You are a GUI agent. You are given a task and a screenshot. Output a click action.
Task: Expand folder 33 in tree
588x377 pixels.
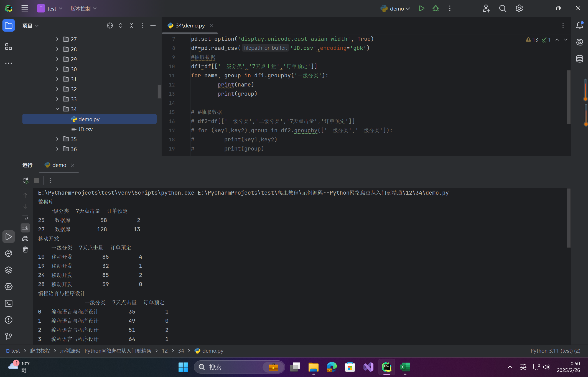click(x=57, y=99)
